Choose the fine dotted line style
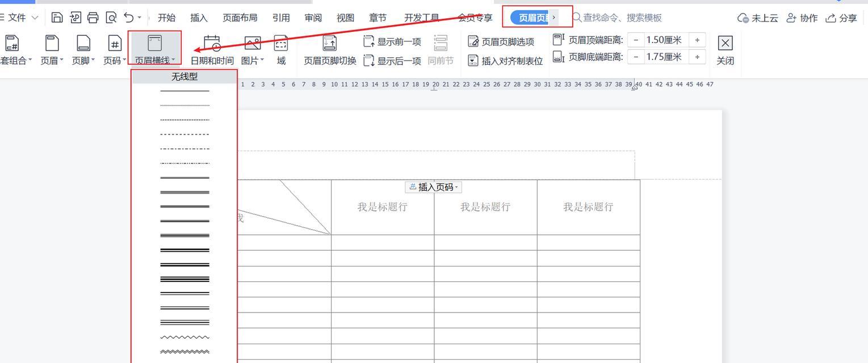868x363 pixels. [x=184, y=105]
